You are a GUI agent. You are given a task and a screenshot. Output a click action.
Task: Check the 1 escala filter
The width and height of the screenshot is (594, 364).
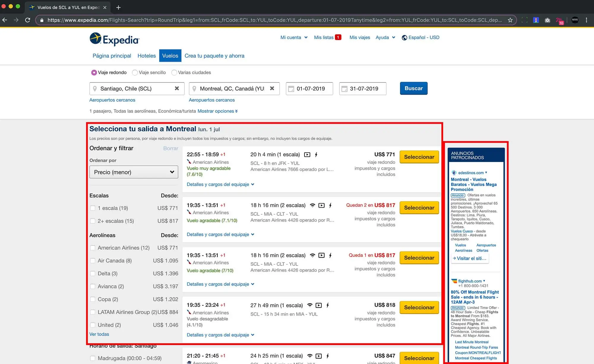[x=93, y=208]
